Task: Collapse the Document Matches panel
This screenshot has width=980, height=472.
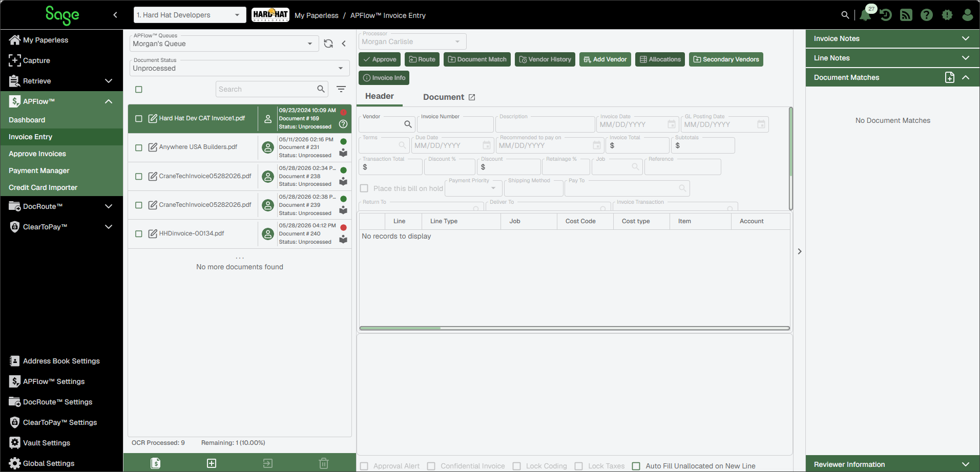Action: click(x=966, y=77)
